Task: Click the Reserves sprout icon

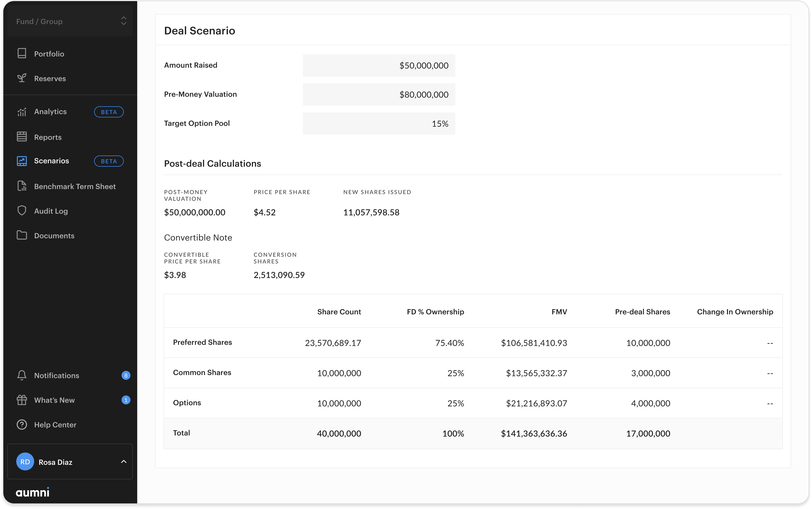Action: 22,78
